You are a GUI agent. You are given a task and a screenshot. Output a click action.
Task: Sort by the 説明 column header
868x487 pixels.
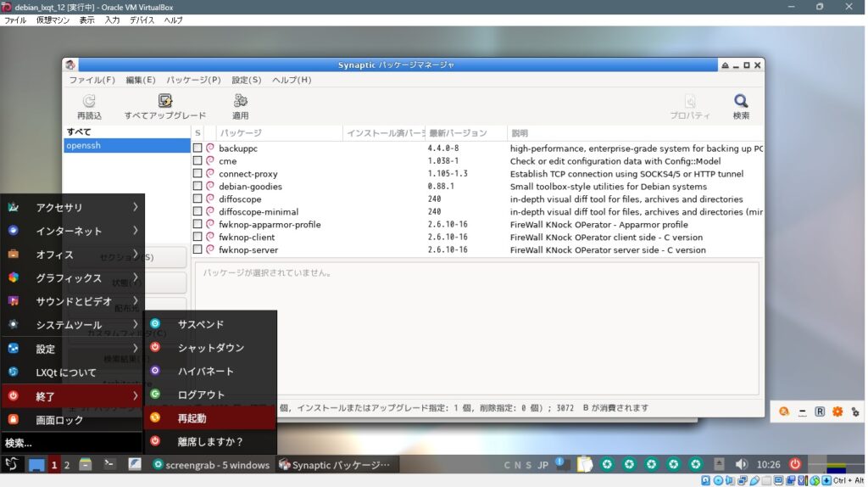[x=636, y=133]
